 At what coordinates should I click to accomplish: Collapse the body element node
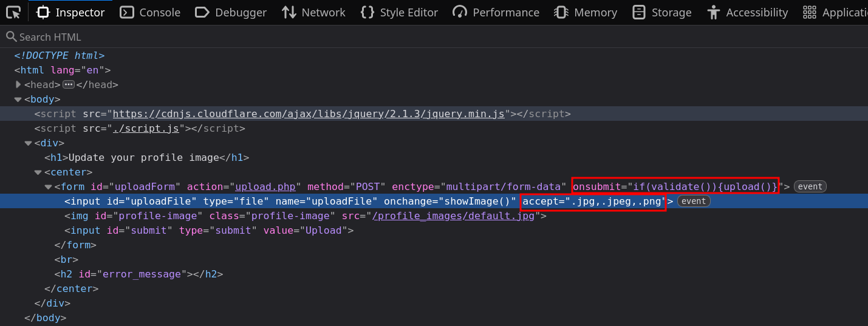[18, 100]
